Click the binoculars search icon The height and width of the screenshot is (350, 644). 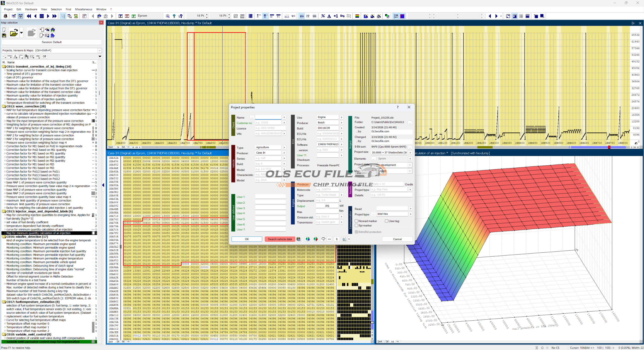99,16
